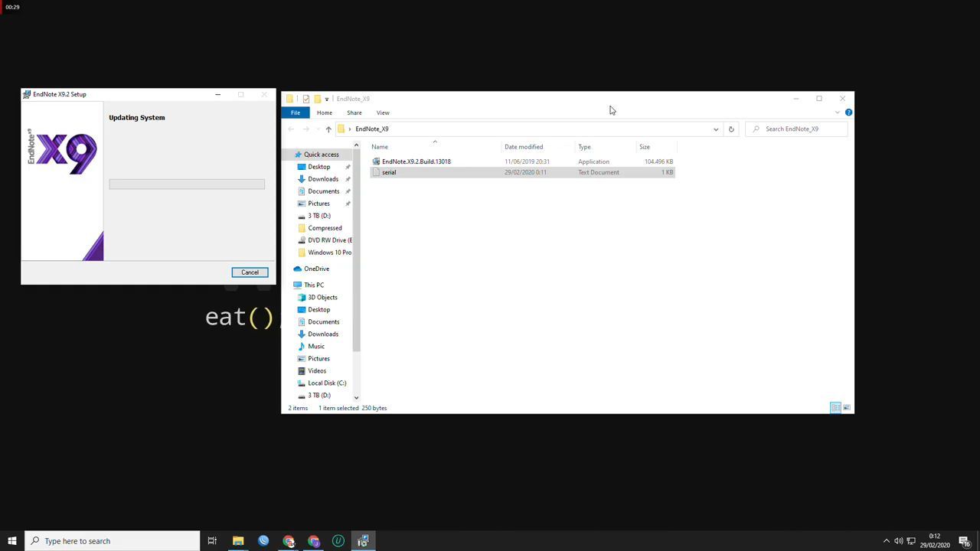Viewport: 980px width, 551px height.
Task: Open Videos under This PC
Action: coord(316,370)
